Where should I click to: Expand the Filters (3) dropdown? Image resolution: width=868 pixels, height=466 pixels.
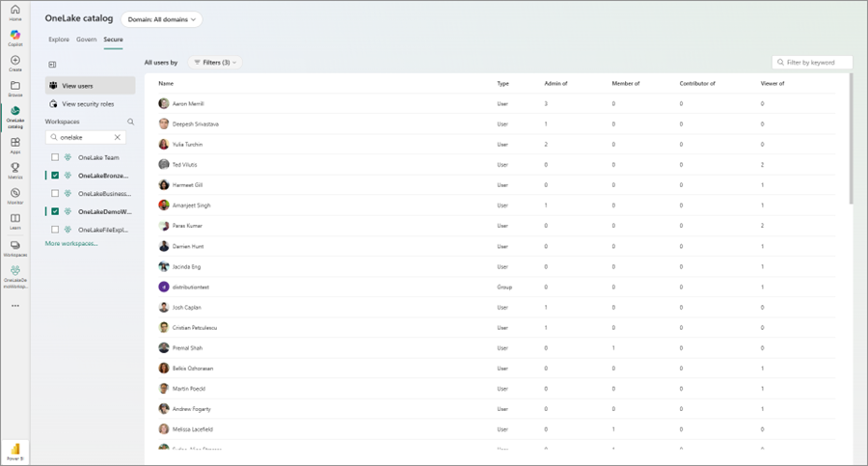pyautogui.click(x=214, y=63)
